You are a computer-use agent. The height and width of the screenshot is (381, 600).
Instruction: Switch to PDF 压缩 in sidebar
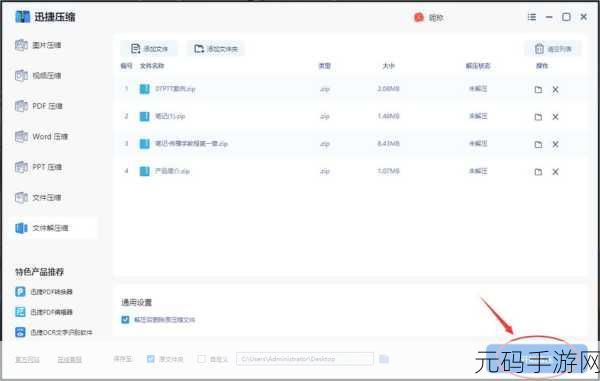39,106
